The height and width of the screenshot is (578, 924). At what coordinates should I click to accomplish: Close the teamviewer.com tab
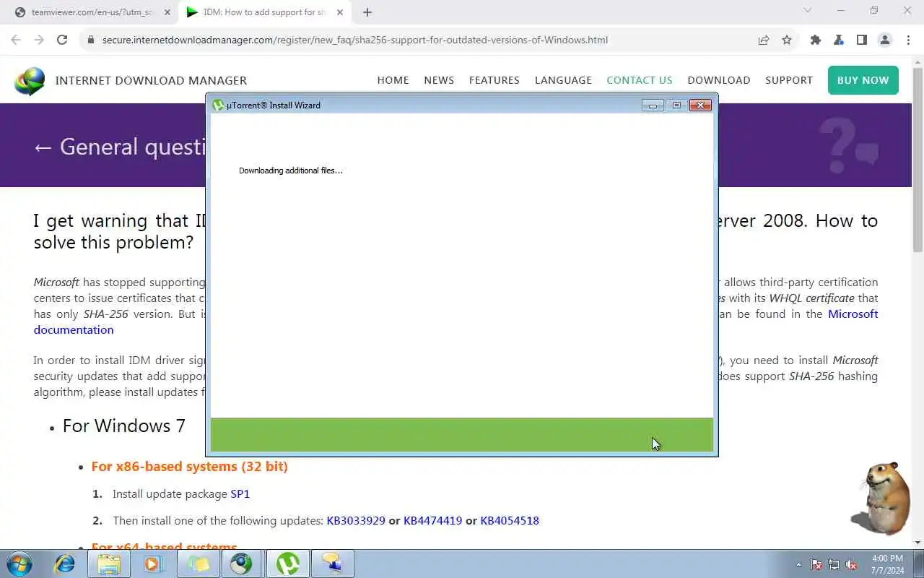pos(167,12)
